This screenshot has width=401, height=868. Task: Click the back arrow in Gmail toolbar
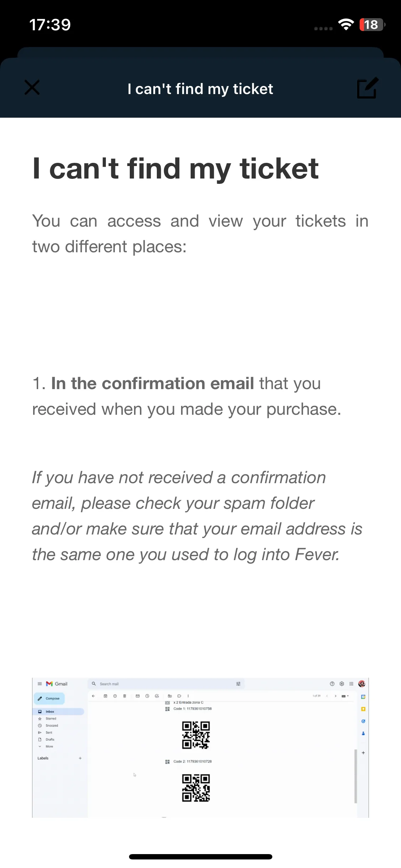coord(93,696)
